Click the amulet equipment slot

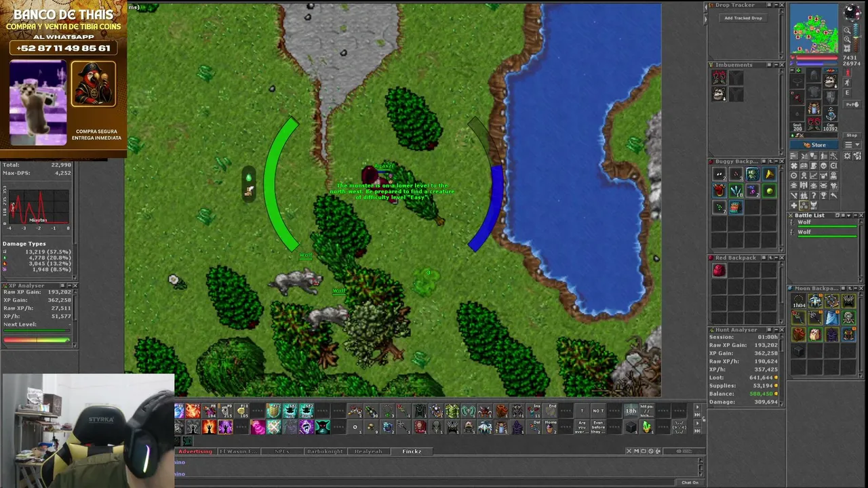click(x=798, y=82)
